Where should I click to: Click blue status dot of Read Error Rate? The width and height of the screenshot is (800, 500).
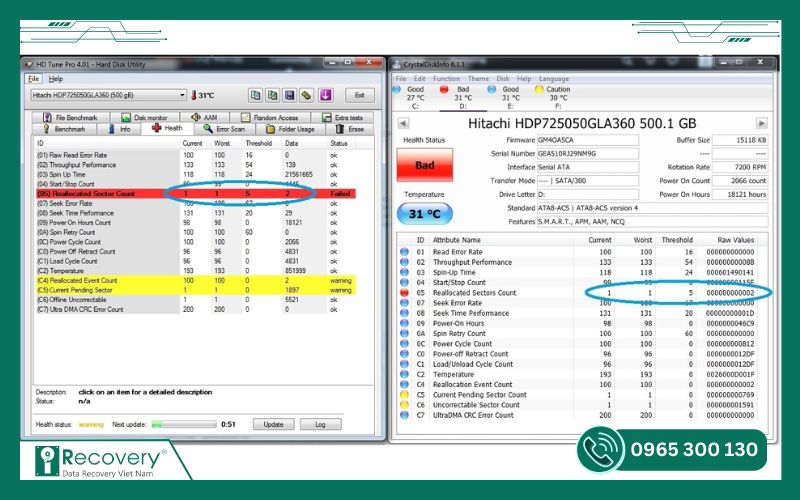click(405, 252)
